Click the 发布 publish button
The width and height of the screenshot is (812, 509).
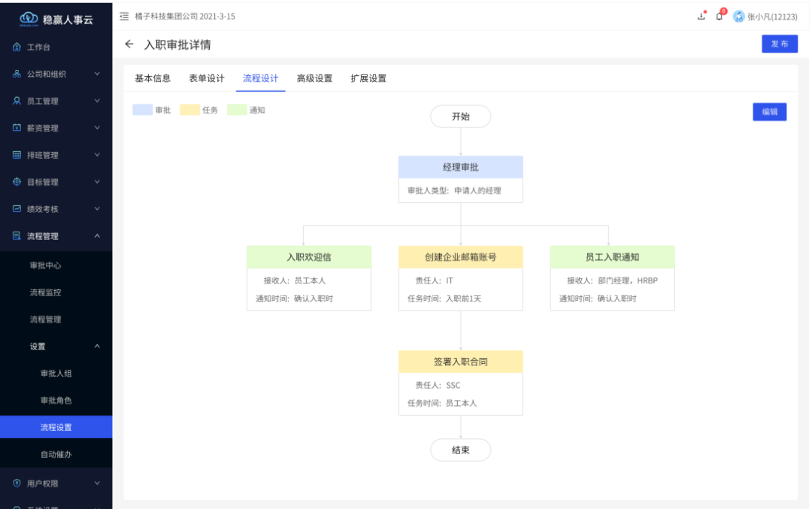(780, 44)
